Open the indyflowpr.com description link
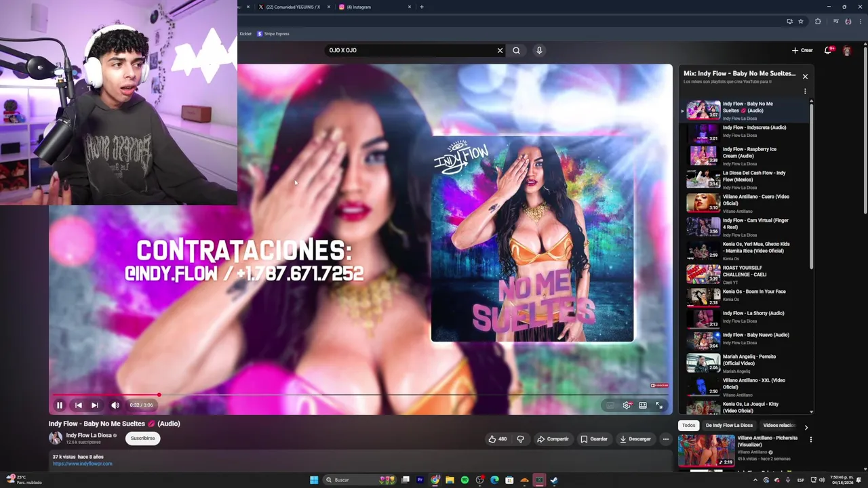 point(82,464)
